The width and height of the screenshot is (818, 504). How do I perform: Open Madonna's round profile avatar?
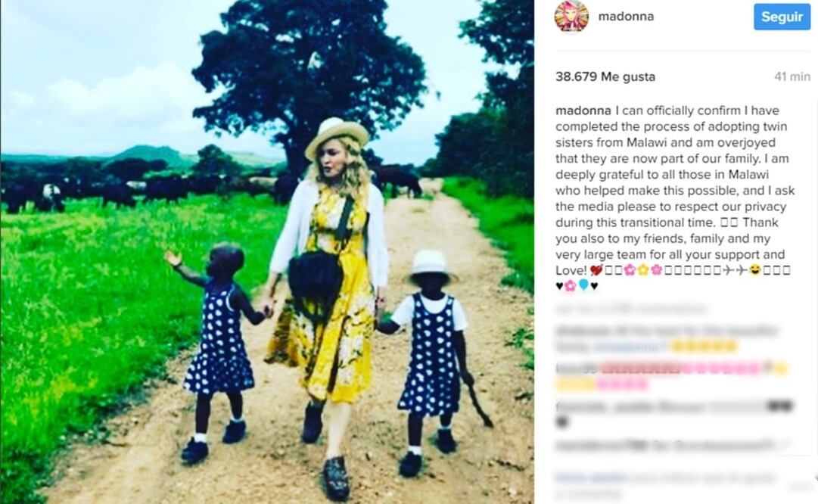click(571, 17)
